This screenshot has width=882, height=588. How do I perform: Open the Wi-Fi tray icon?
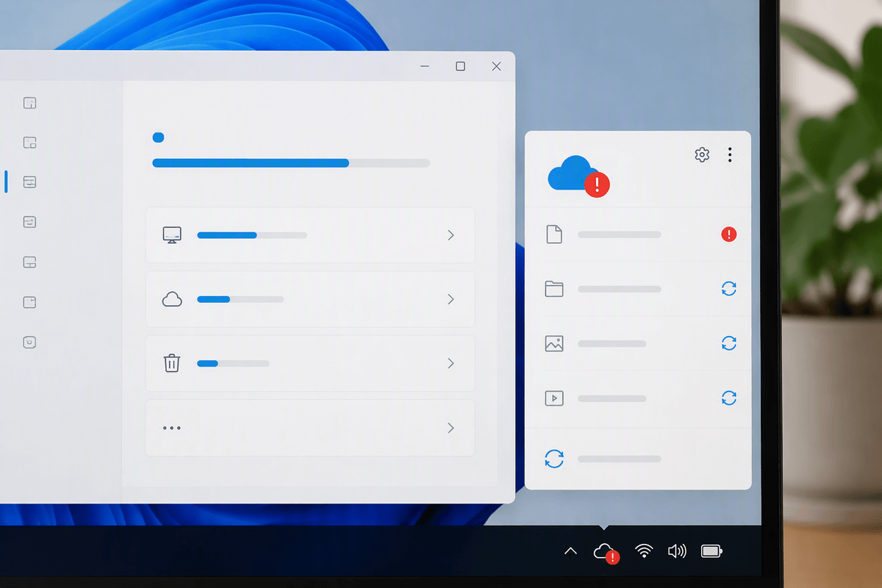(645, 551)
